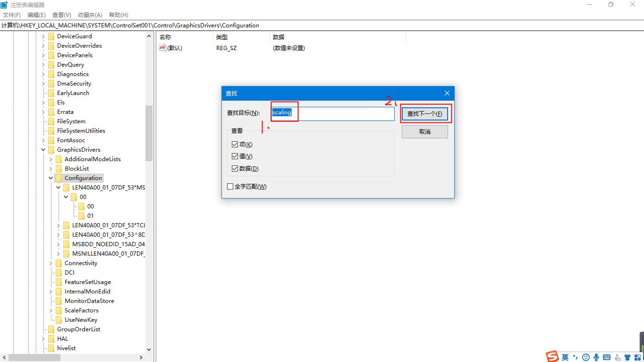The height and width of the screenshot is (362, 644).
Task: Open the Sogou soft keyboard icon
Action: click(607, 357)
